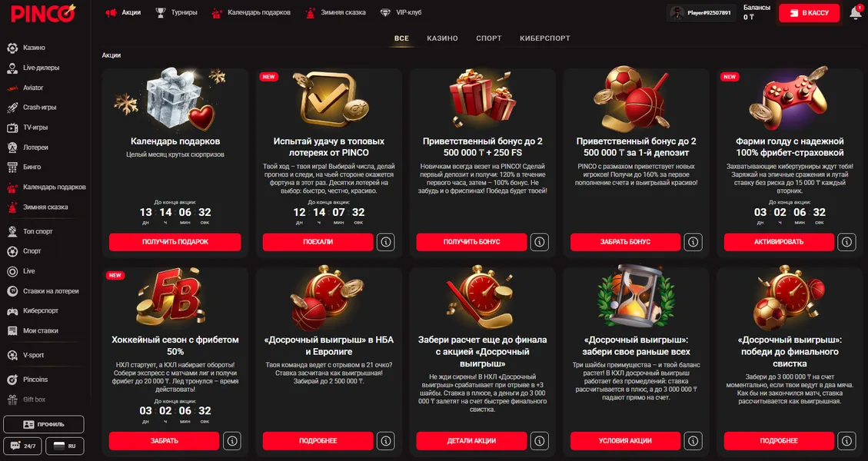Switch to the Казино tab
This screenshot has height=461, width=868.
pos(442,38)
